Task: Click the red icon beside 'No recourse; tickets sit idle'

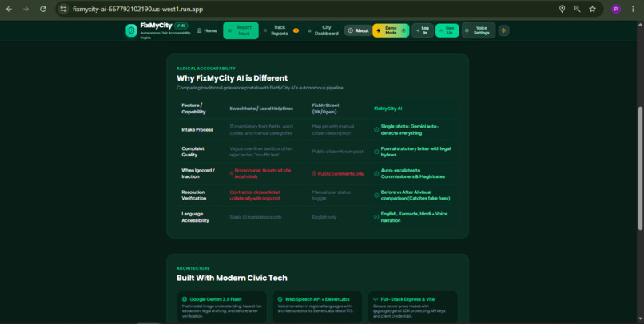Action: click(x=232, y=173)
